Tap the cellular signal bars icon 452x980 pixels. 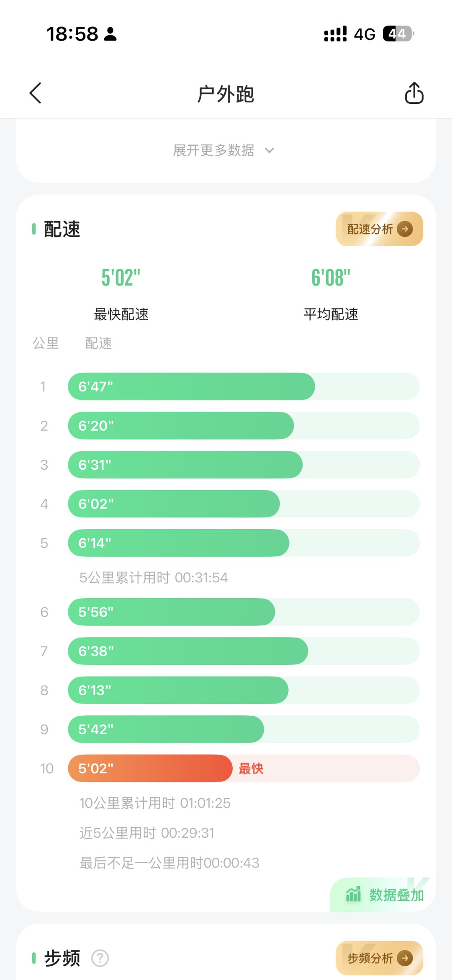(x=335, y=34)
